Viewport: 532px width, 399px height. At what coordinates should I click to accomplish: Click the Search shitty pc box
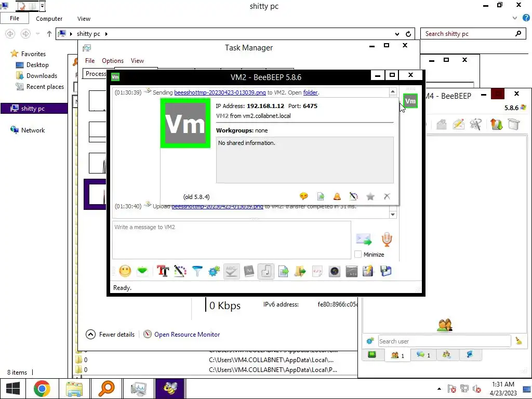click(474, 34)
